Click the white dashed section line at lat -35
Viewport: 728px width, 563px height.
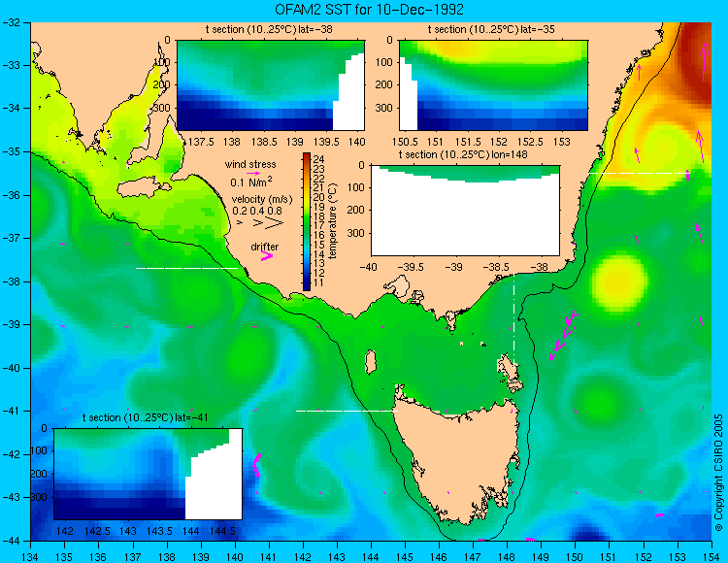[x=640, y=173]
